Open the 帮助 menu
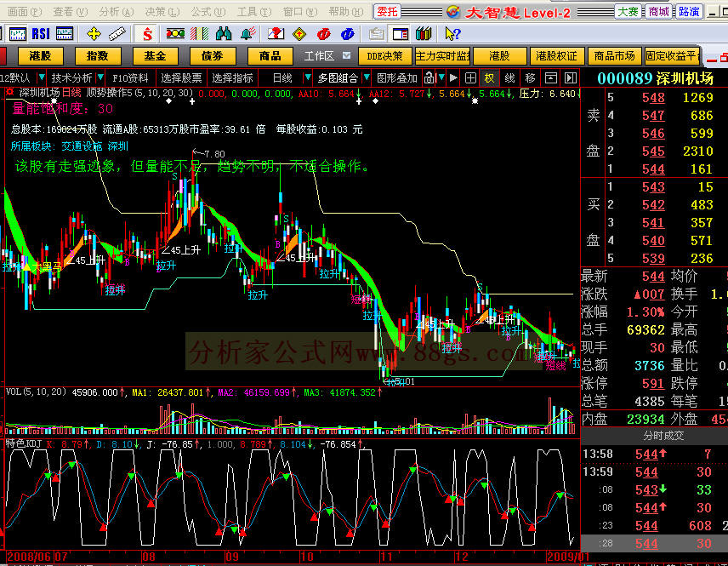The width and height of the screenshot is (728, 566). click(x=345, y=12)
